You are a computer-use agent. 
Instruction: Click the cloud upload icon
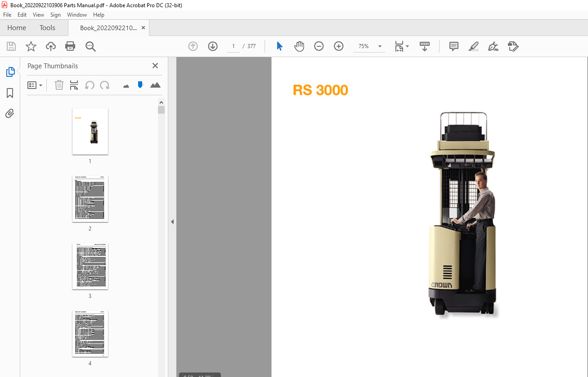coord(51,46)
